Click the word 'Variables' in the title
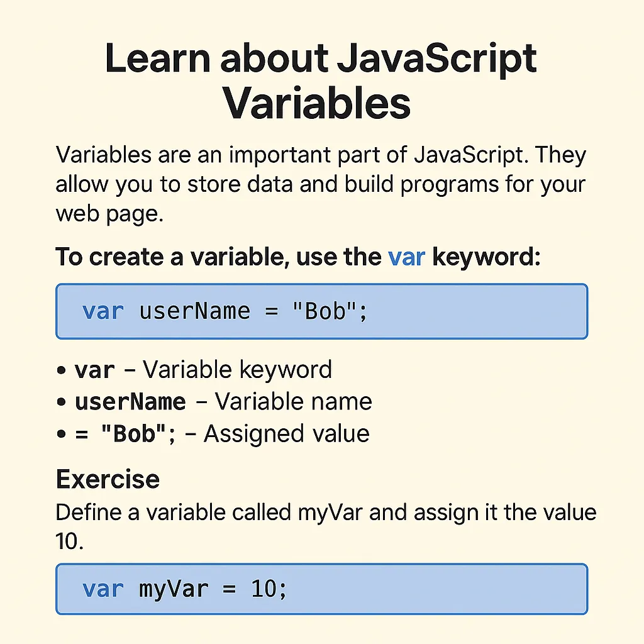644x644 pixels. coord(316,103)
